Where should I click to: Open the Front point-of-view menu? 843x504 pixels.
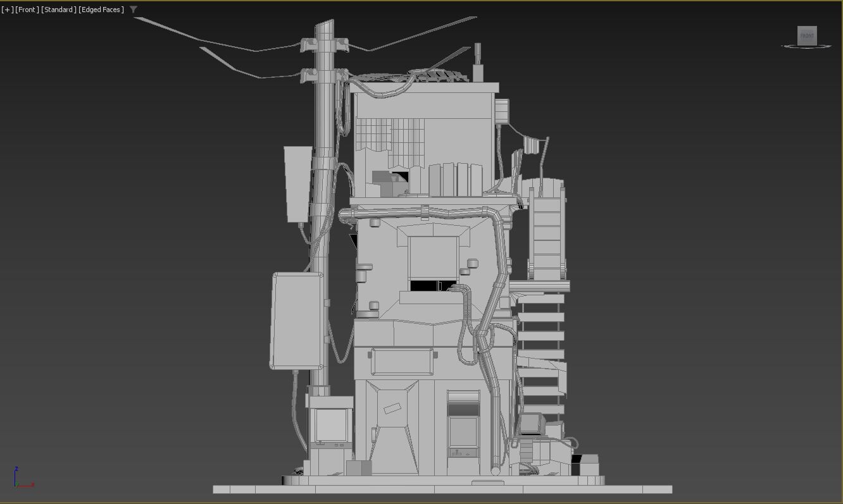26,9
